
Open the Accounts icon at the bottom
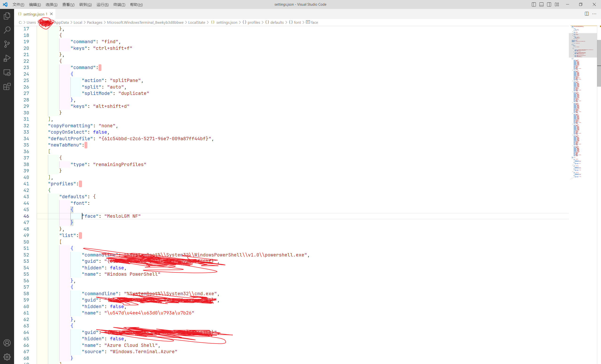click(x=7, y=343)
